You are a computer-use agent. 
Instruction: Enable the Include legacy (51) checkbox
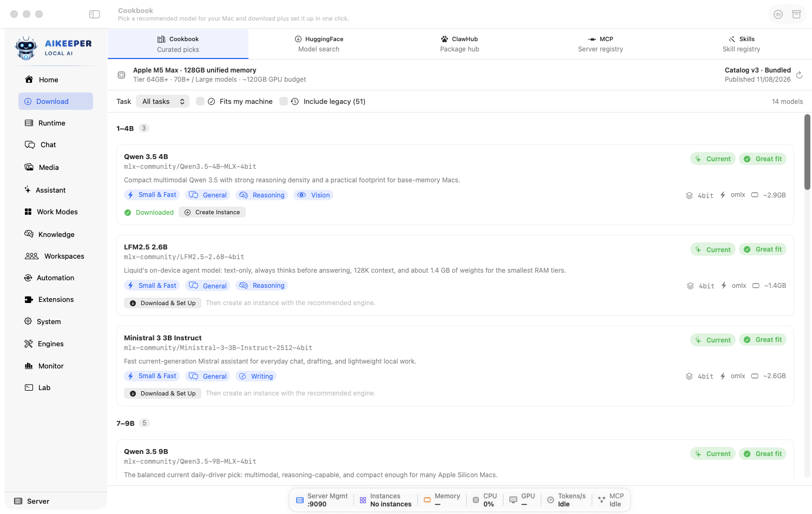point(284,101)
